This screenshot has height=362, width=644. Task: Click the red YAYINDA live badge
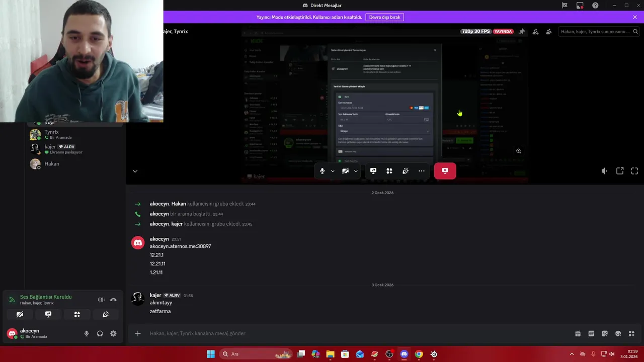pos(503,31)
